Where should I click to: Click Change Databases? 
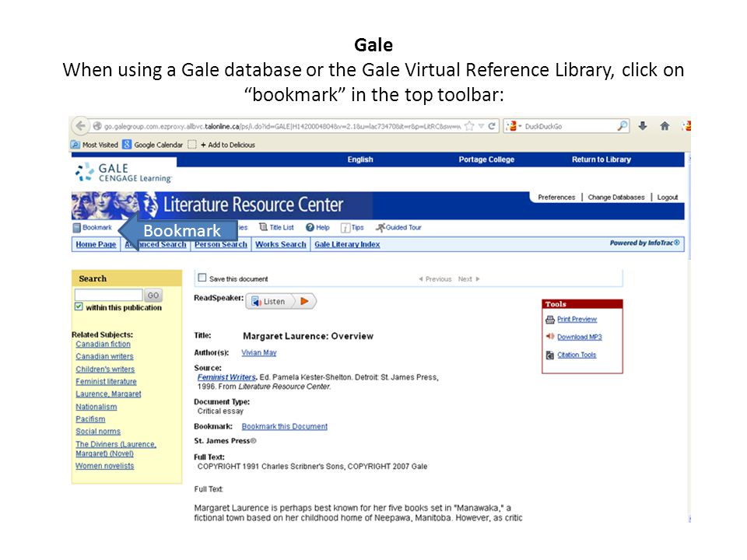[616, 197]
